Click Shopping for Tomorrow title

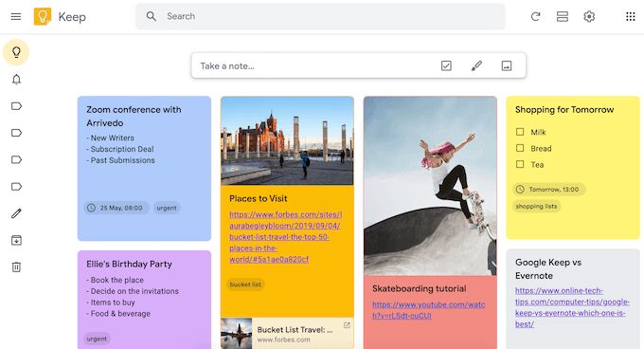point(564,110)
